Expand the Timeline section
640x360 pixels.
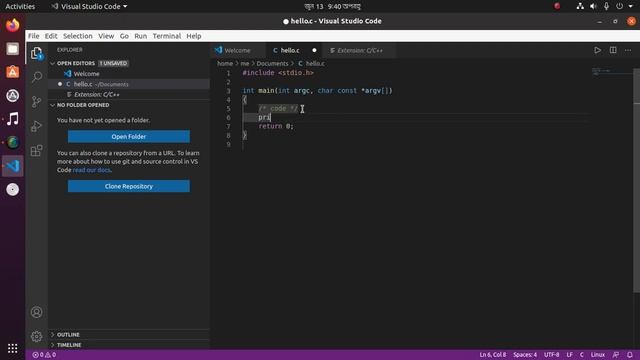click(x=69, y=345)
